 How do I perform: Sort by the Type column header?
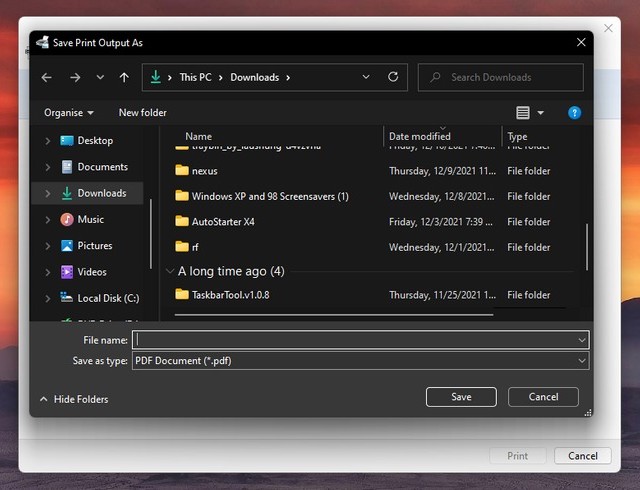point(517,136)
